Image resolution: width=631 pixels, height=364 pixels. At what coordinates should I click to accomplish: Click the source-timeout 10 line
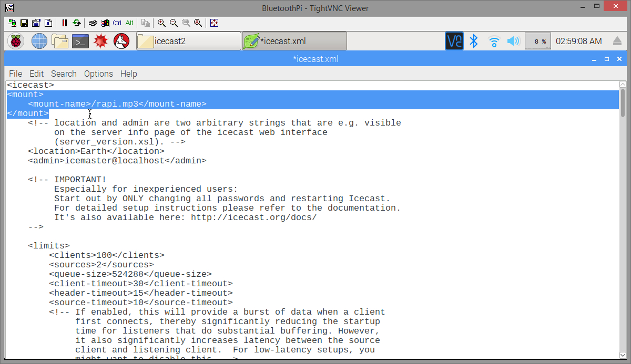coord(141,303)
